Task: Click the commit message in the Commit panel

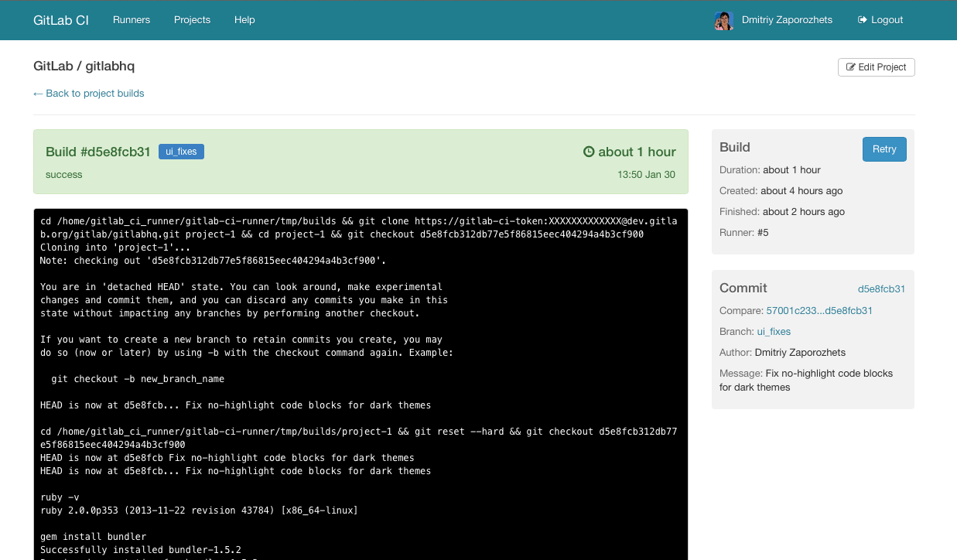Action: 806,381
